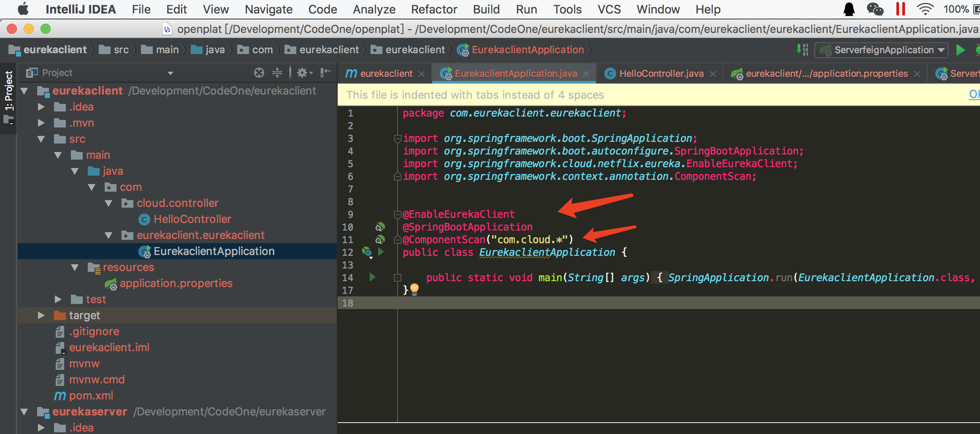The height and width of the screenshot is (434, 980).
Task: Click the EurekaclientApplication class name on line 12
Action: point(547,252)
